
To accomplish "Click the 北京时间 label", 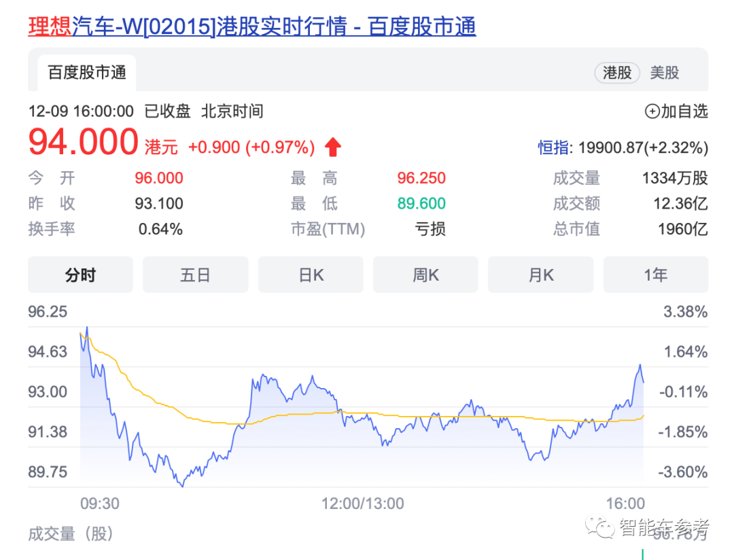I will click(x=232, y=111).
